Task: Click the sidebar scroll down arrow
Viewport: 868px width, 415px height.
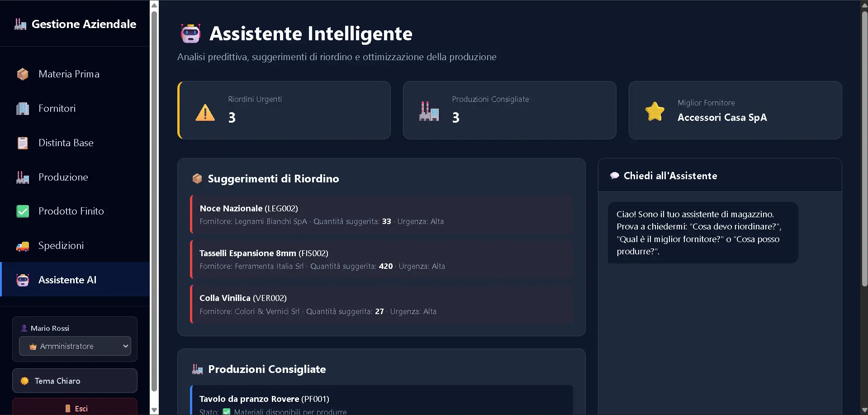Action: click(x=154, y=410)
